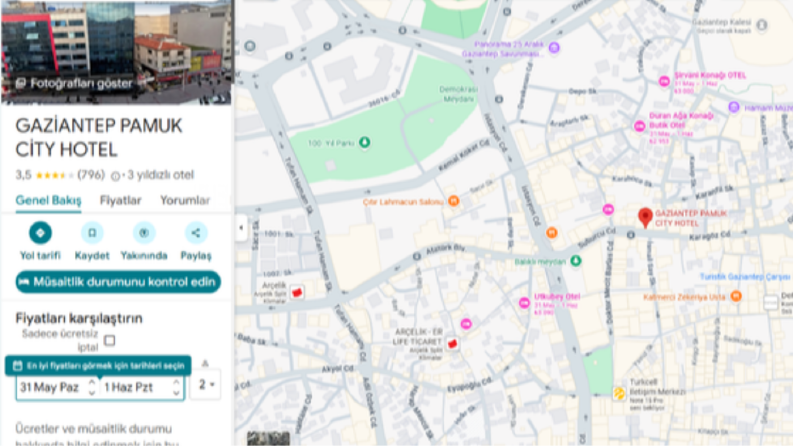Click the red Gaziantep Pamuk City Hotel pin
Screen dimensions: 793x446
point(645,218)
